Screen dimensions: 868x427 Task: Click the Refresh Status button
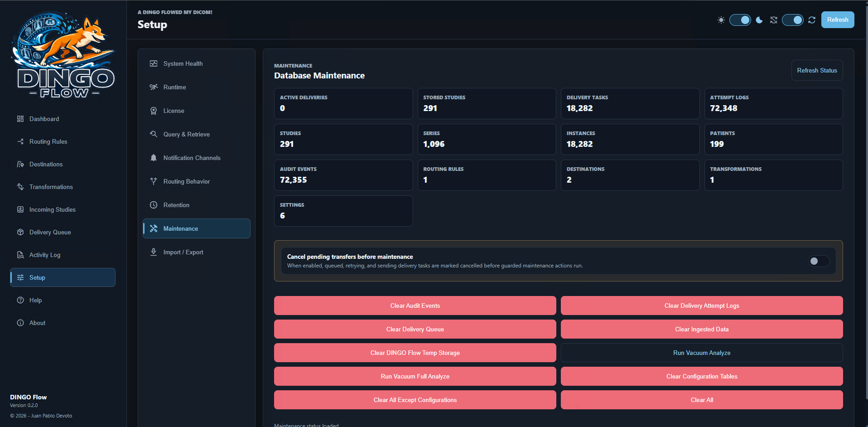pyautogui.click(x=817, y=70)
